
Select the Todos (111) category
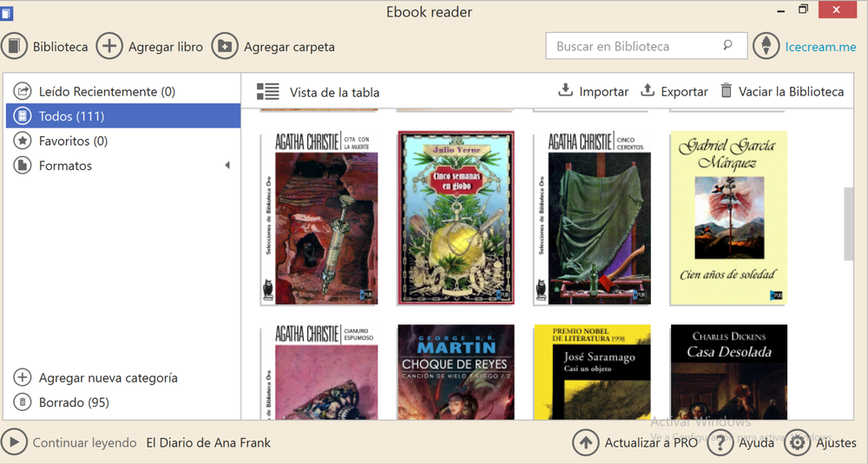(x=123, y=116)
